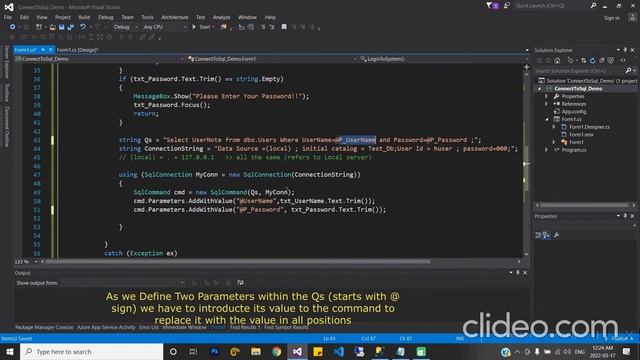
Task: Select Form1.resx in Solution Explorer
Action: pos(581,134)
